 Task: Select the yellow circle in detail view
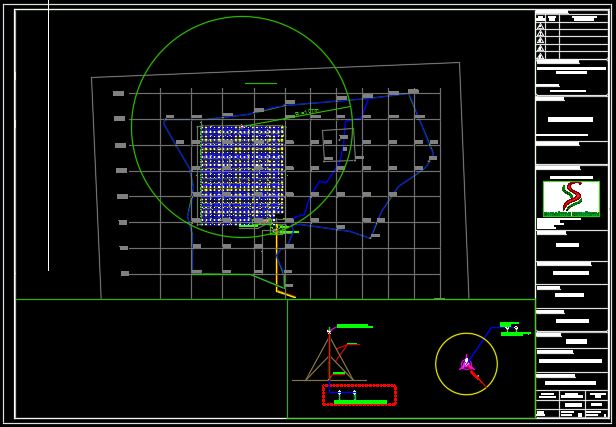(437, 364)
